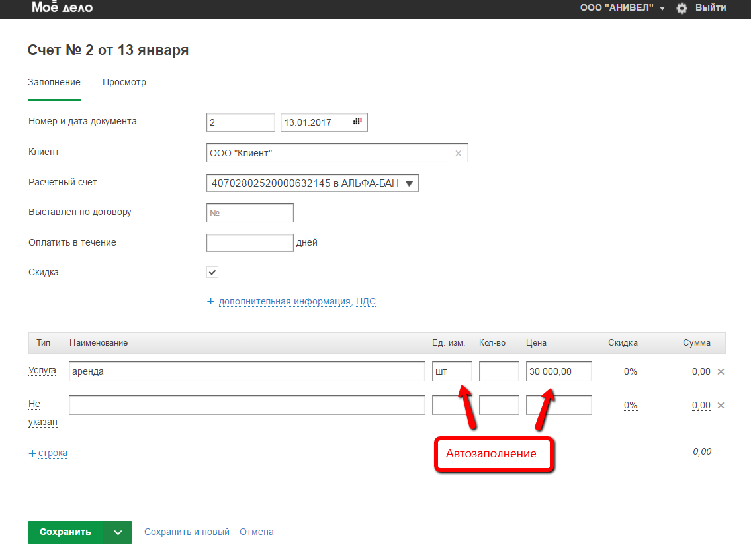This screenshot has width=751, height=560.
Task: Open Расчетный счет dropdown
Action: click(312, 183)
